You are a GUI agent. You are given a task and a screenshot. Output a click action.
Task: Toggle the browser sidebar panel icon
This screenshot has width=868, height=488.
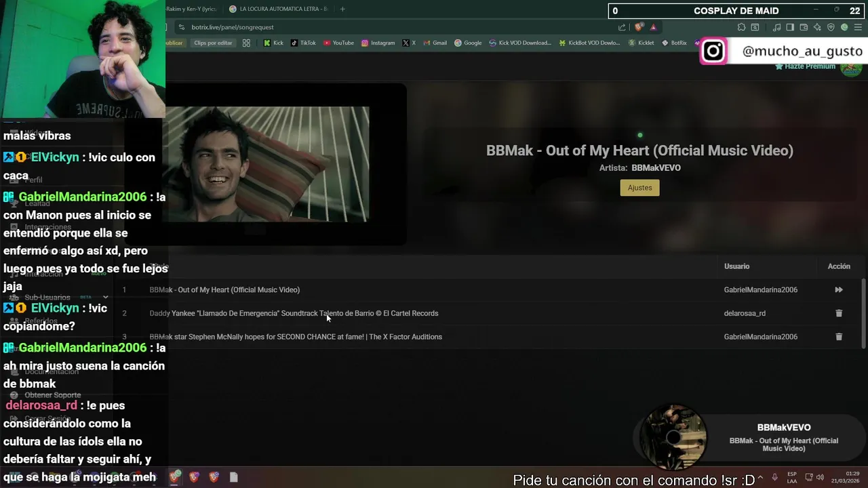(790, 27)
